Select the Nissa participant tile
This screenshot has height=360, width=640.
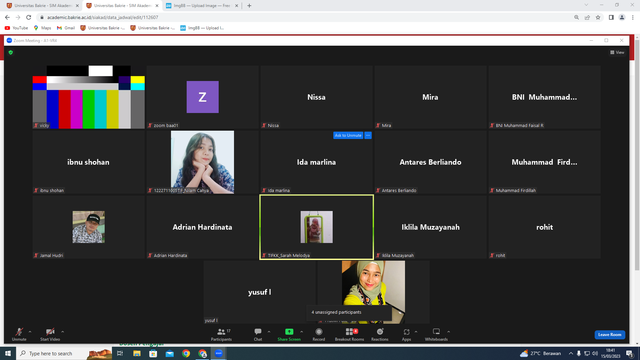pyautogui.click(x=316, y=97)
